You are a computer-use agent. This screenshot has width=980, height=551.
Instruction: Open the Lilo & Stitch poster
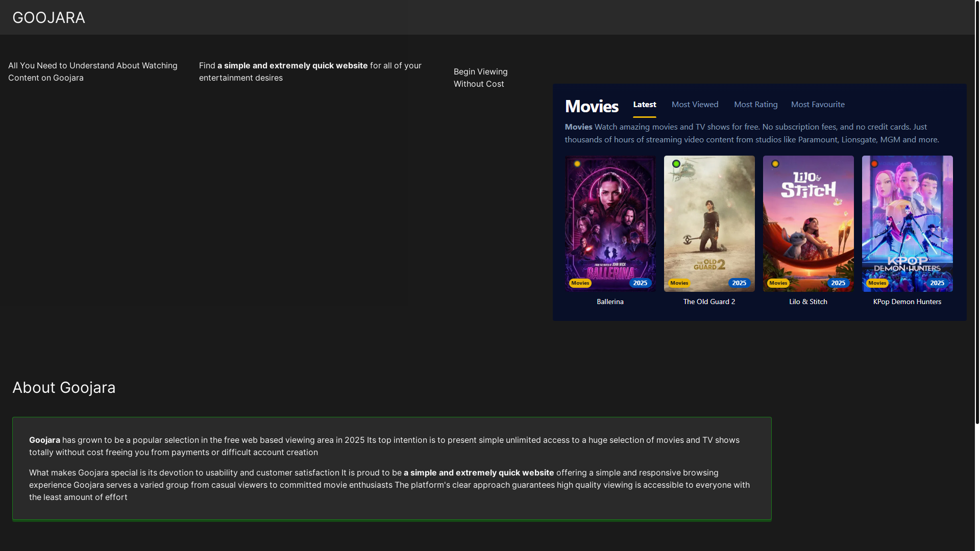pyautogui.click(x=808, y=223)
